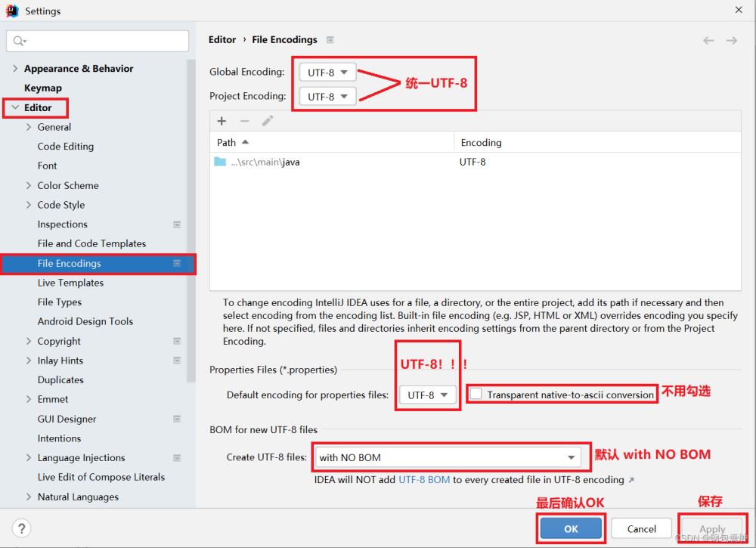
Task: Click the magnifier icon in search box
Action: [20, 41]
